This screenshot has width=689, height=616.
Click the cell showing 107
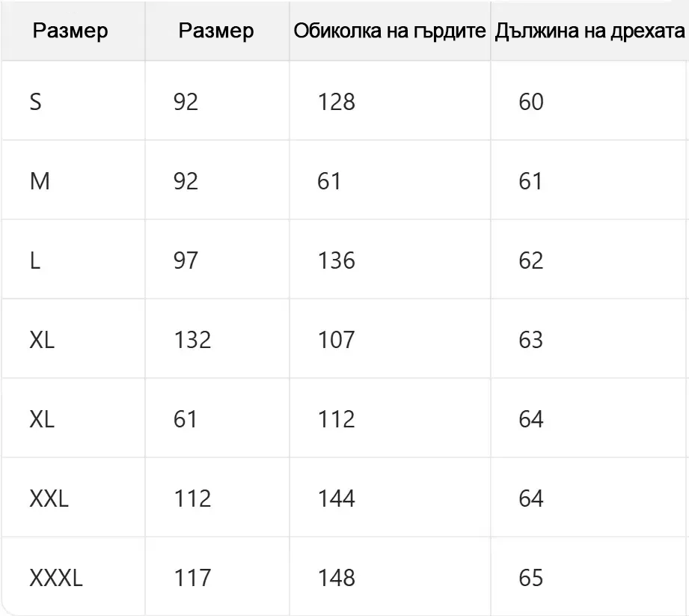(336, 340)
